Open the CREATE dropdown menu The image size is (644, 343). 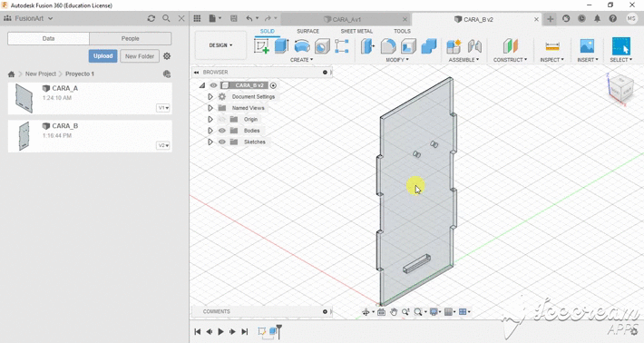[301, 60]
